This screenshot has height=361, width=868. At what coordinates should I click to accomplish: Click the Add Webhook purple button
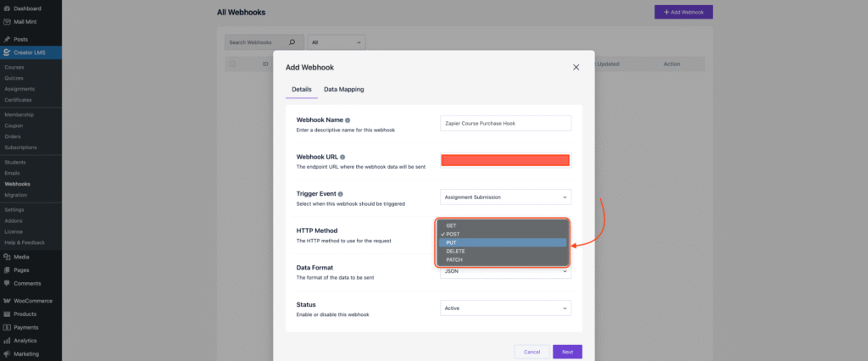[x=683, y=12]
